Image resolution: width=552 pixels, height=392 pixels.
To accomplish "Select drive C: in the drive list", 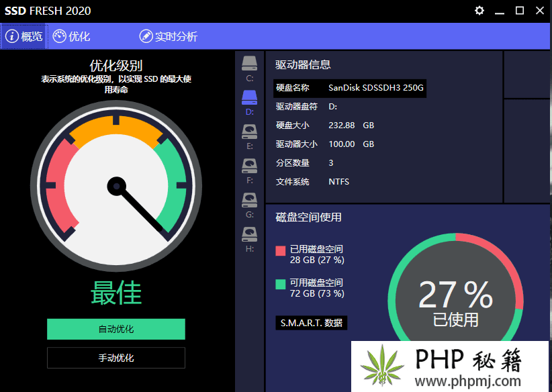I will [249, 68].
